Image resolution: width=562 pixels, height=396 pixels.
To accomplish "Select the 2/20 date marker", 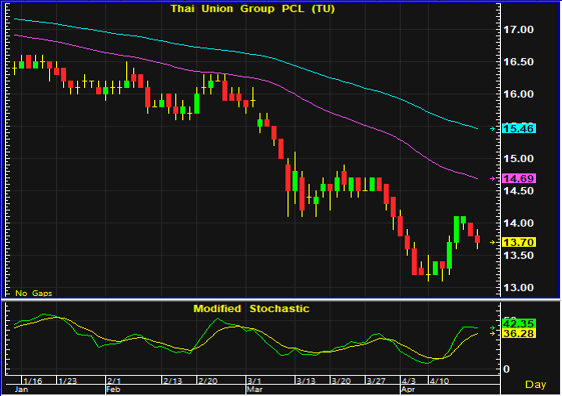I will click(208, 381).
